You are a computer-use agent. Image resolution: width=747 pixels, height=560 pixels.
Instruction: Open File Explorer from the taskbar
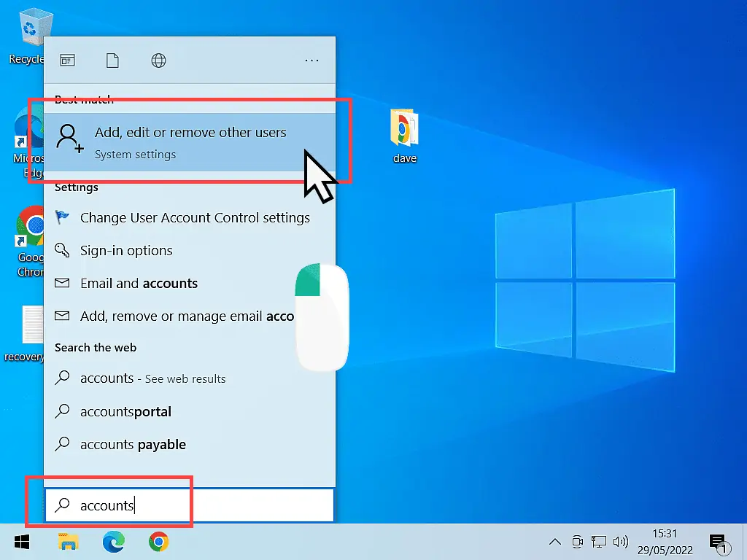[x=68, y=542]
